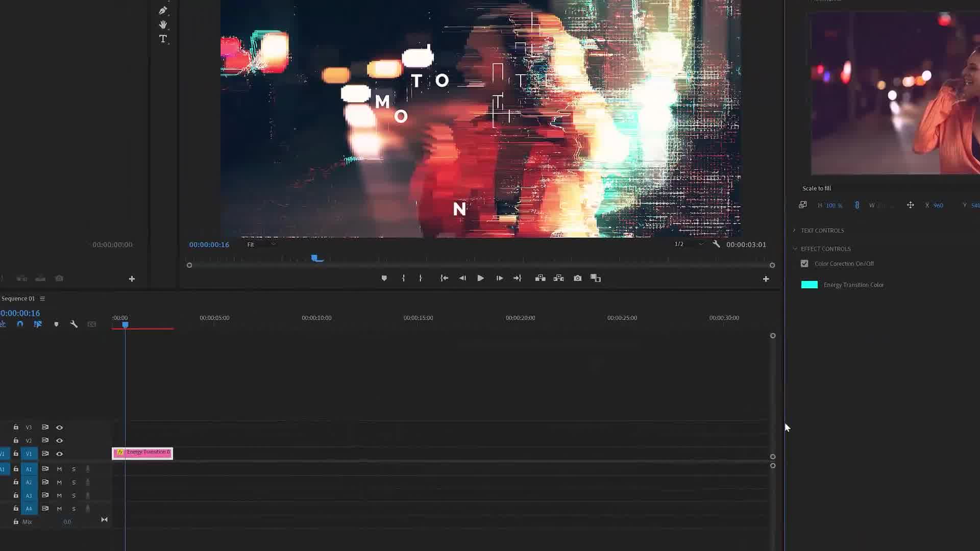
Task: Click Source panel plus button
Action: coord(132,279)
